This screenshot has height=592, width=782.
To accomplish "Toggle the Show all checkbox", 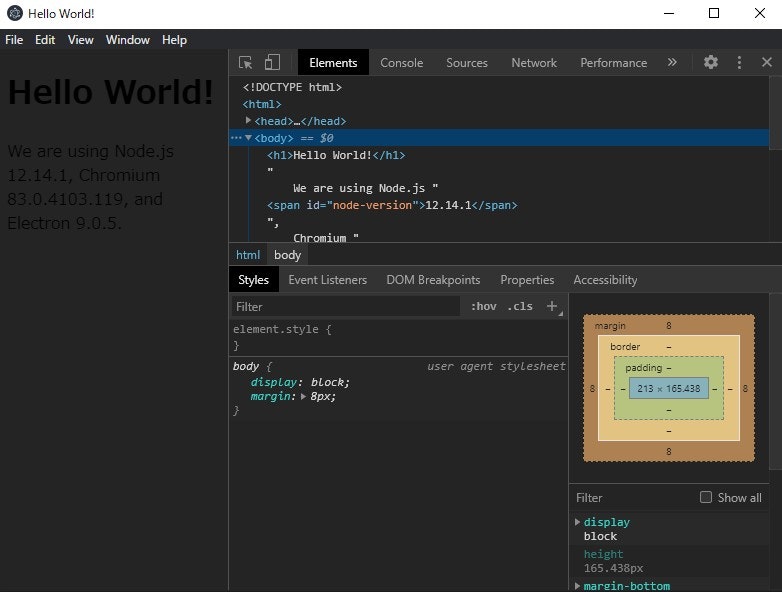I will coord(706,497).
